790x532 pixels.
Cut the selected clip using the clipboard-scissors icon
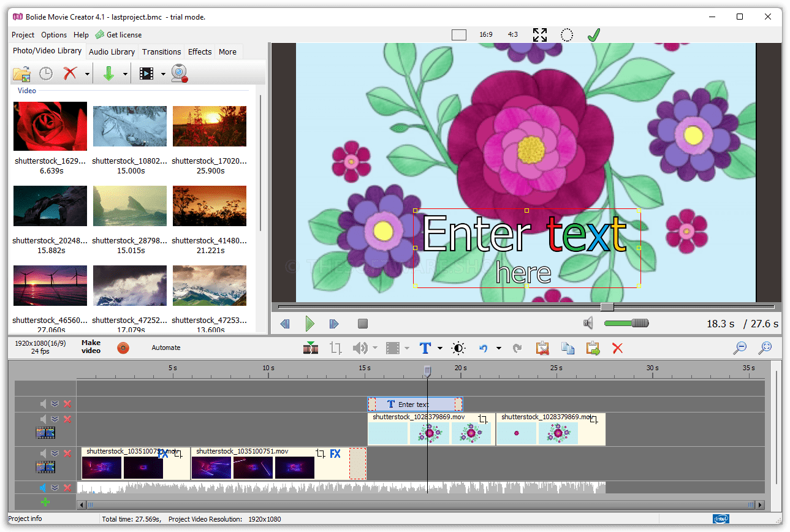coord(542,348)
